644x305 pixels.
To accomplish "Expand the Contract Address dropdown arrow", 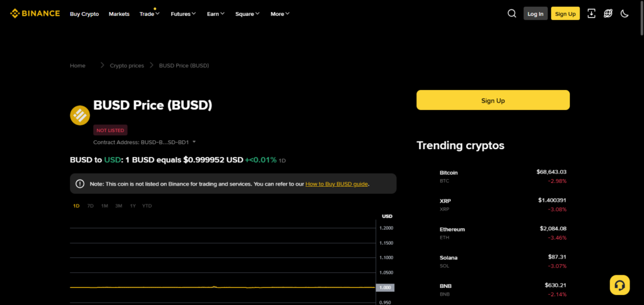I will [x=194, y=142].
